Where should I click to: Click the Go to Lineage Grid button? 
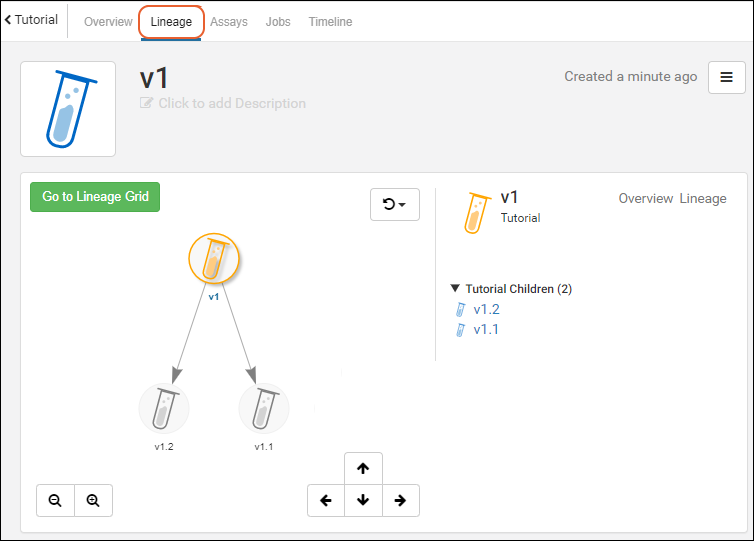click(x=95, y=197)
